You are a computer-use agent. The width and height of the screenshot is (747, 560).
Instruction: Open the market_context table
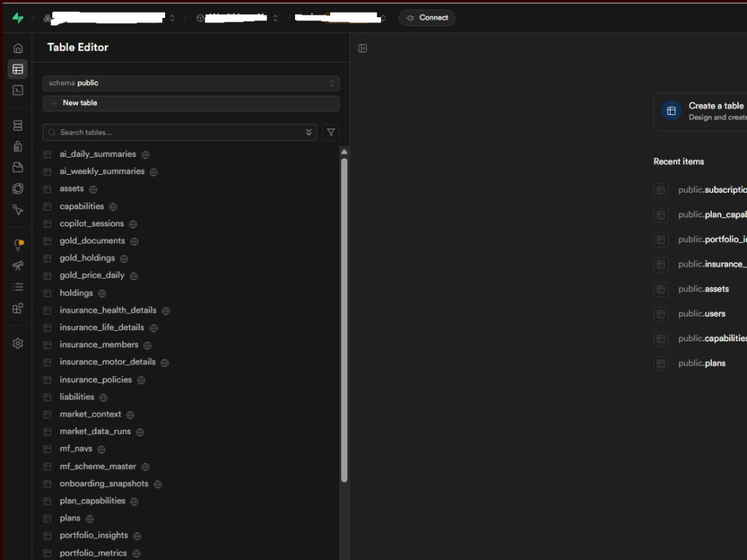90,414
